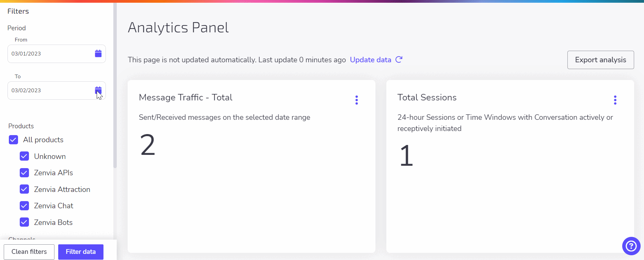Screen dimensions: 644x260
Task: Open the help question mark button
Action: pos(631,246)
